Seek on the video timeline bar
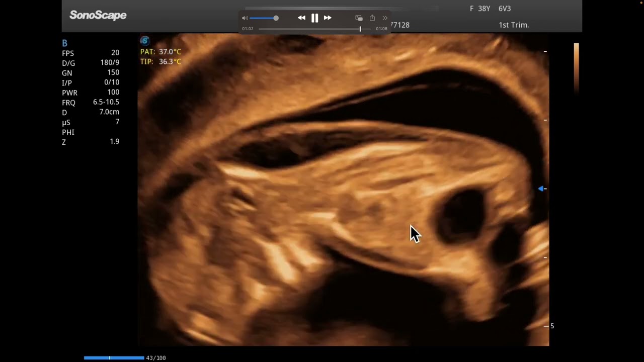The height and width of the screenshot is (362, 644). [315, 29]
